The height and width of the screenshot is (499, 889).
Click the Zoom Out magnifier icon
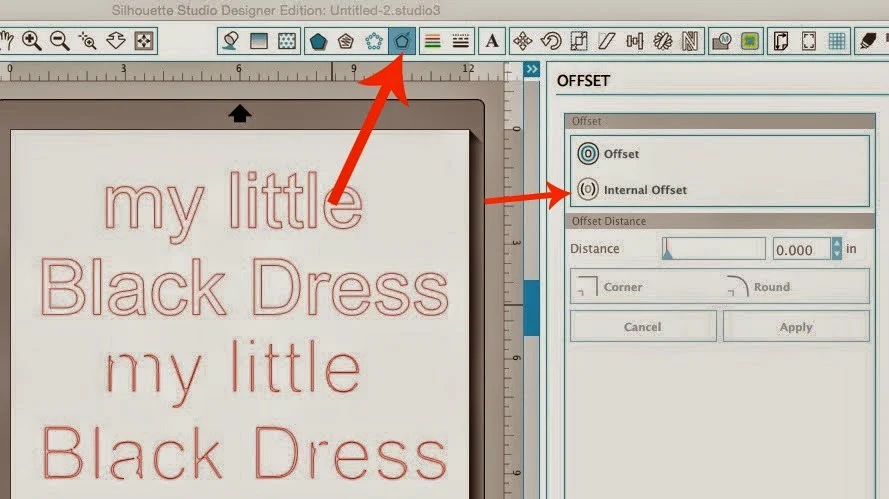(x=60, y=41)
